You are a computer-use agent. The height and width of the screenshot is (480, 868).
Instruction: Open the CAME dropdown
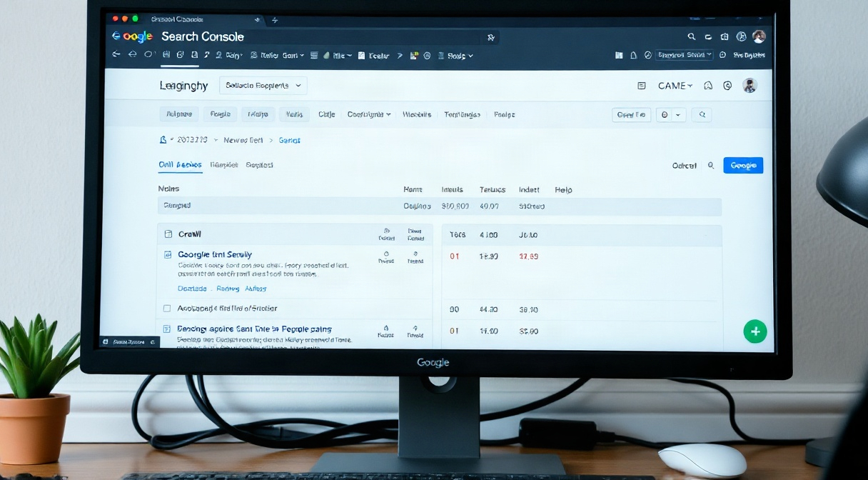coord(675,86)
